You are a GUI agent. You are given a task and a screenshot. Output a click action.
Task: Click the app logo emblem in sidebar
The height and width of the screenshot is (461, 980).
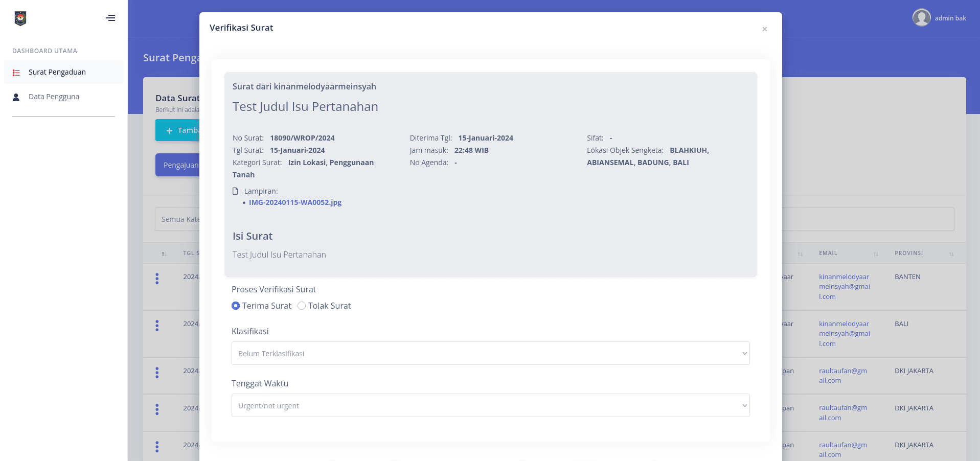pos(20,18)
